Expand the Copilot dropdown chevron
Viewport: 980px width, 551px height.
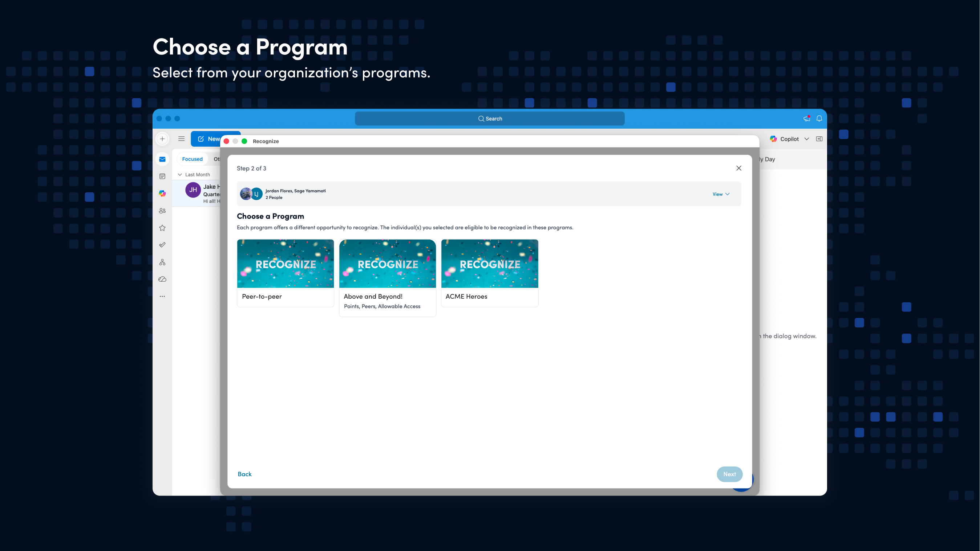(x=806, y=139)
